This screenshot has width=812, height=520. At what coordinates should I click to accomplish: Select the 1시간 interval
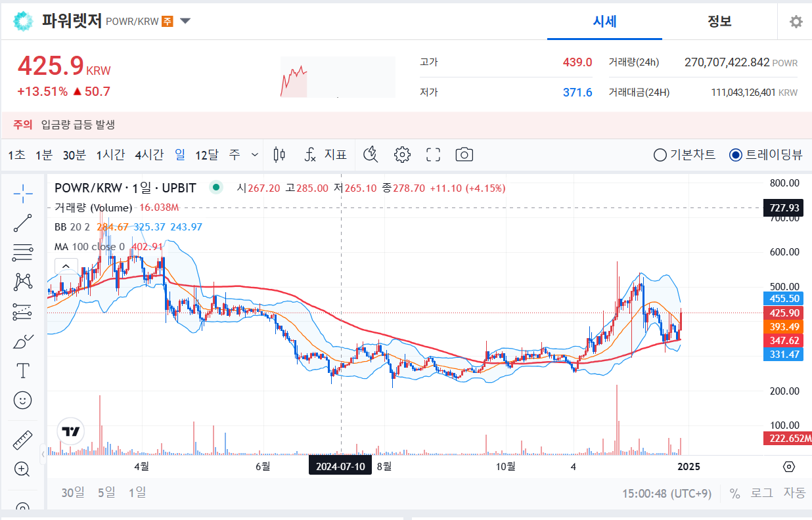[110, 155]
